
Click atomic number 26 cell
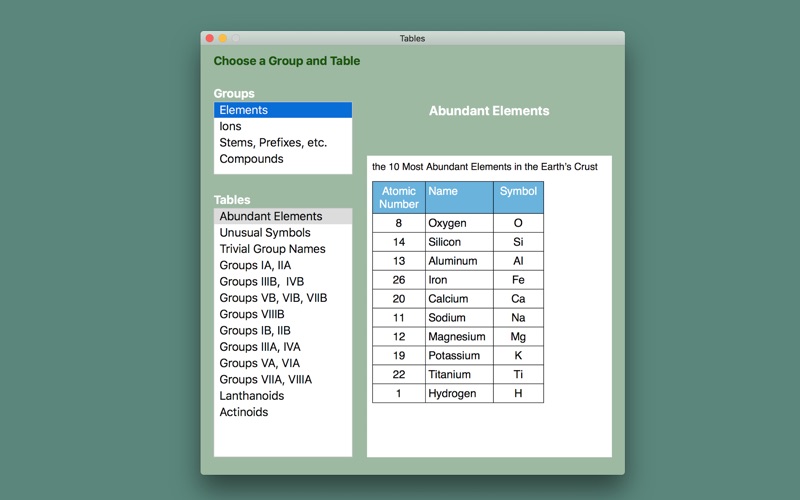click(x=399, y=280)
